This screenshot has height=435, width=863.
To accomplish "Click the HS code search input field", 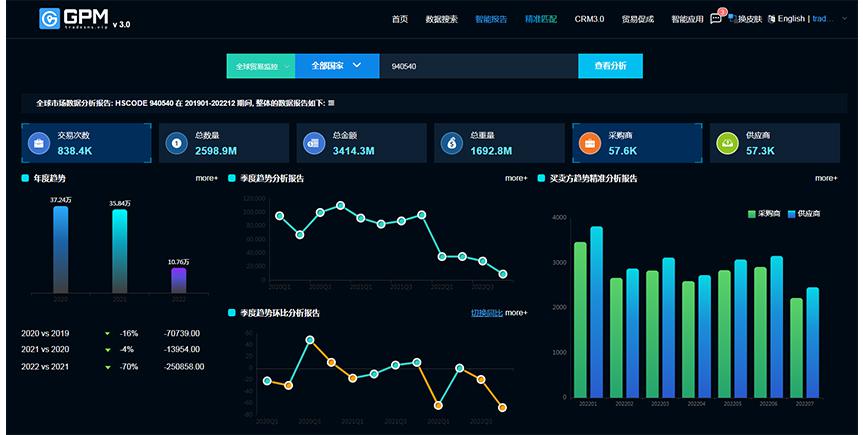I will 478,66.
